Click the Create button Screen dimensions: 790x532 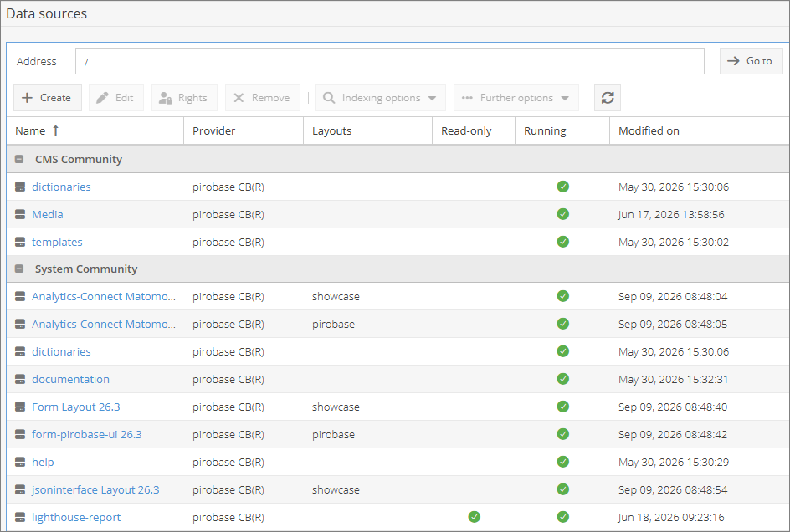(x=48, y=98)
